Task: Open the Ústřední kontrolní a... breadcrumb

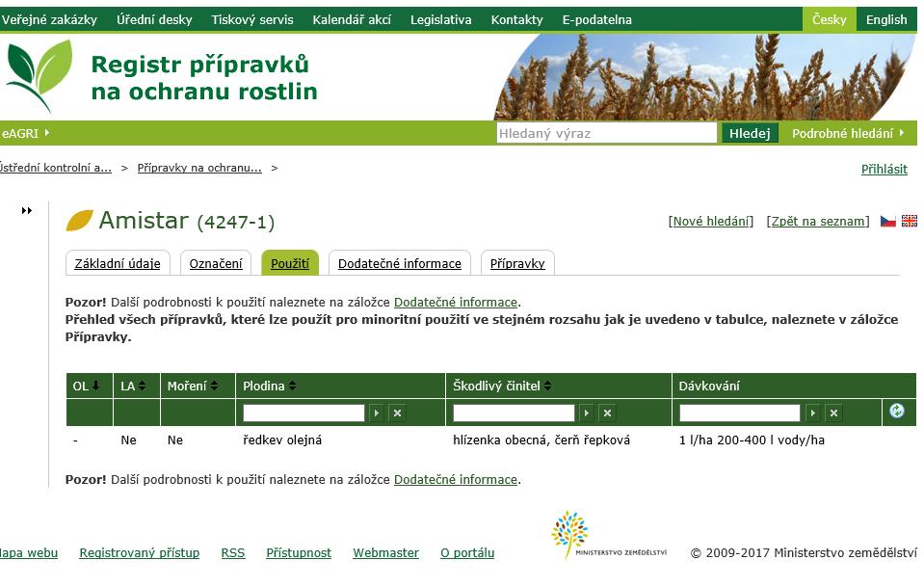Action: pyautogui.click(x=55, y=168)
